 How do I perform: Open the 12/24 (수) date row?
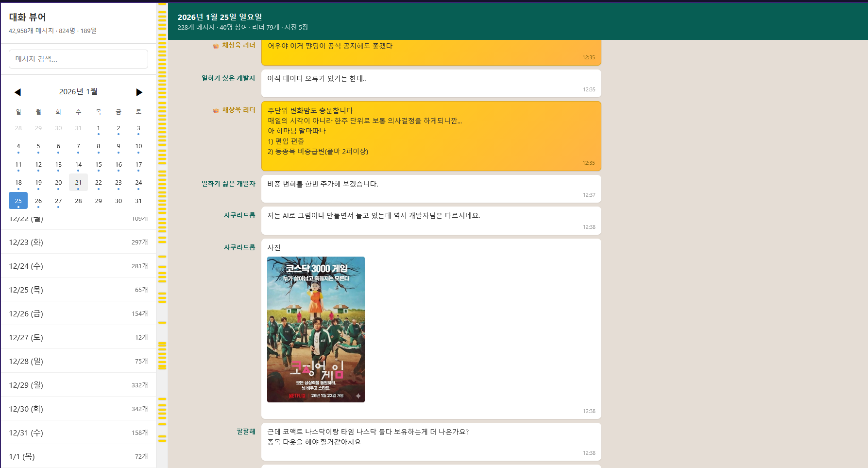click(78, 266)
